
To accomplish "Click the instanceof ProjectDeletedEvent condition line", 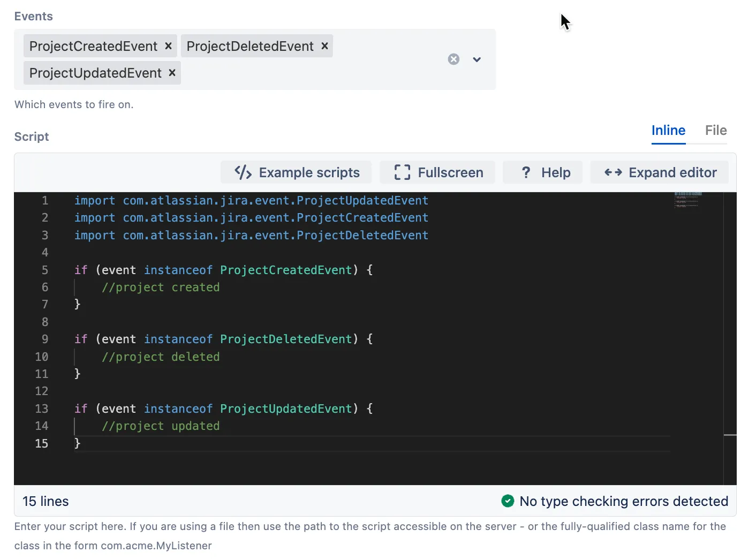I will point(224,339).
